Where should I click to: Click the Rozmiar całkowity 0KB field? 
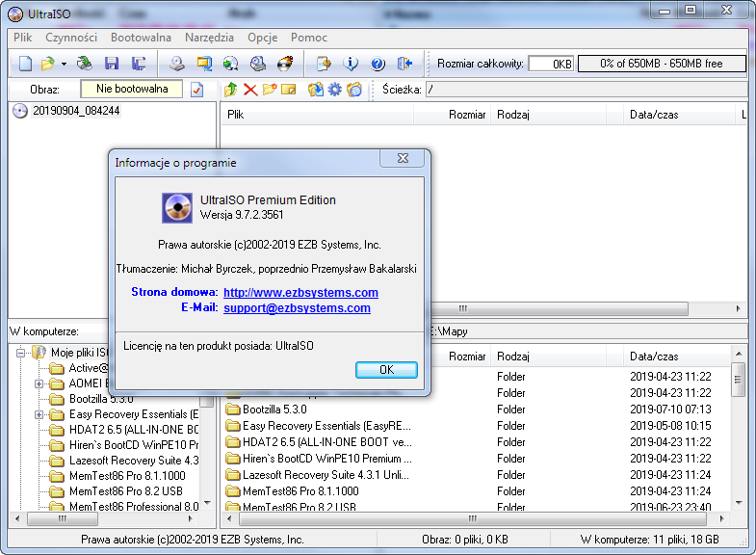(x=551, y=64)
